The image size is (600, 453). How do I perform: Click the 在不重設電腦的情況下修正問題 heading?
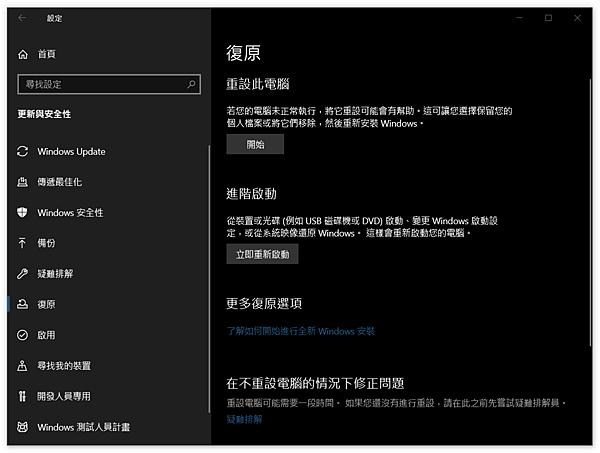[x=315, y=383]
